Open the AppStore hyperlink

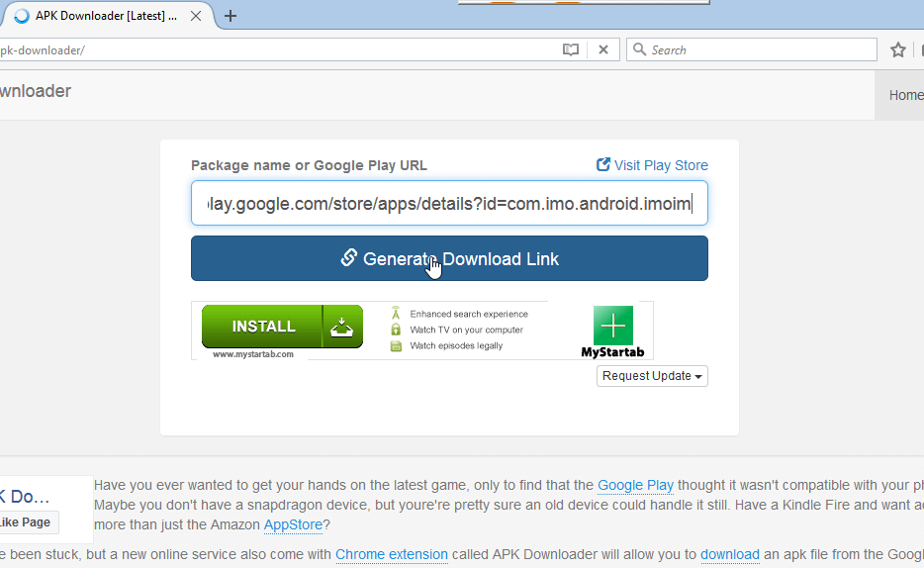coord(291,524)
